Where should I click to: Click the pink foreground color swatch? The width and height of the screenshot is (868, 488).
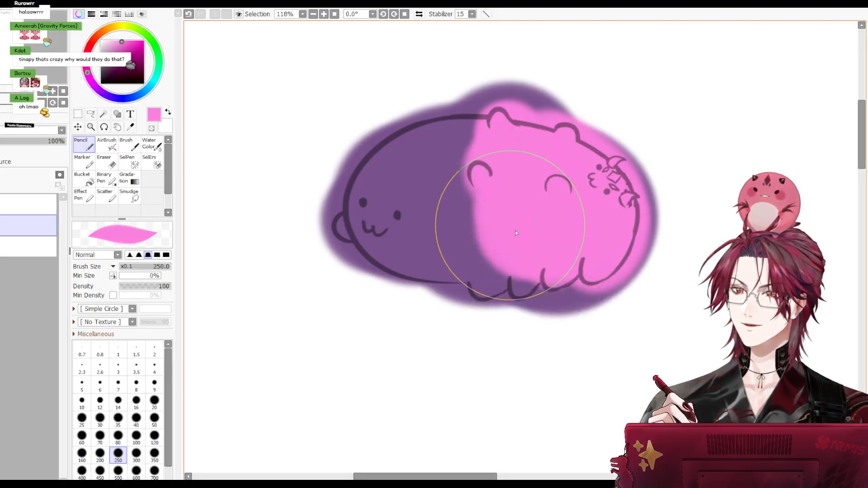(x=154, y=115)
